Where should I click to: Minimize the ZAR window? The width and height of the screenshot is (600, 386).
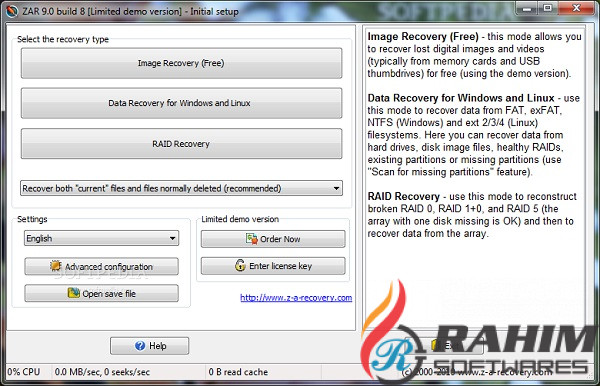[528, 8]
